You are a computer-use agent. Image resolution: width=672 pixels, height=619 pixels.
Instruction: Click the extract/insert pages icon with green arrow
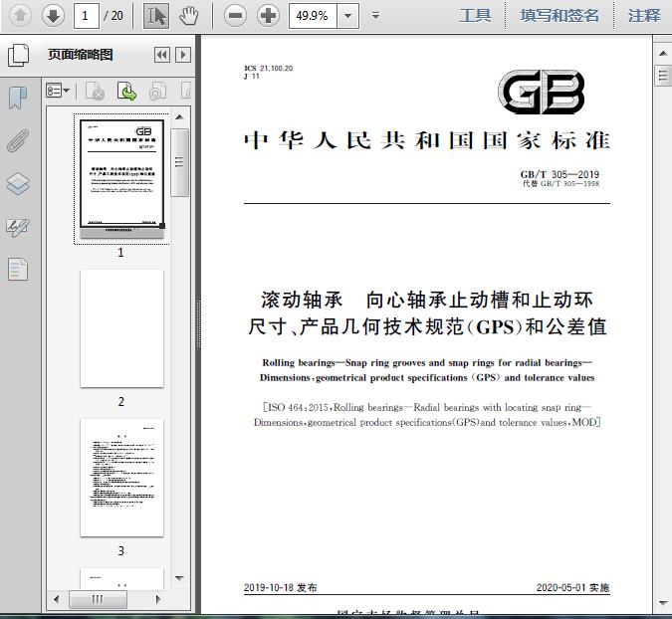pos(126,91)
